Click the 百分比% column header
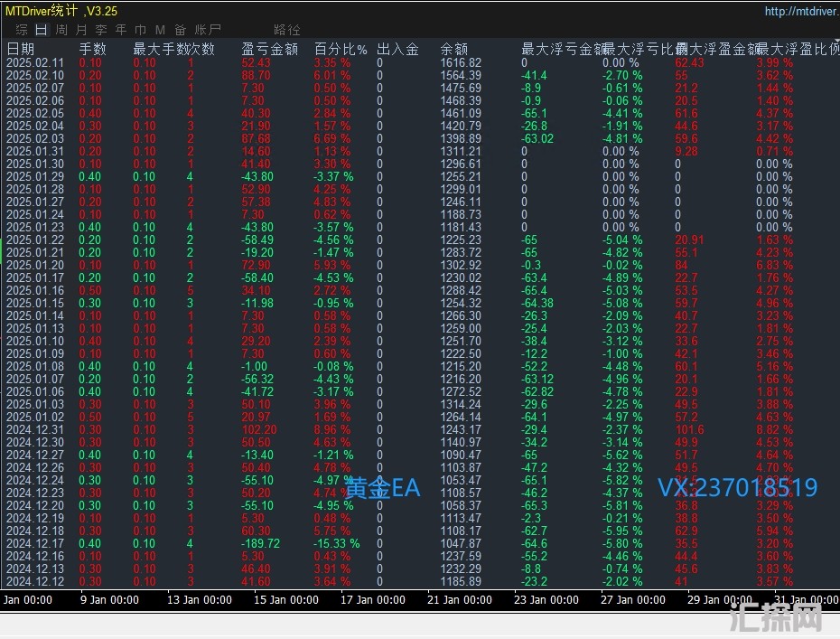This screenshot has height=639, width=840. [341, 49]
